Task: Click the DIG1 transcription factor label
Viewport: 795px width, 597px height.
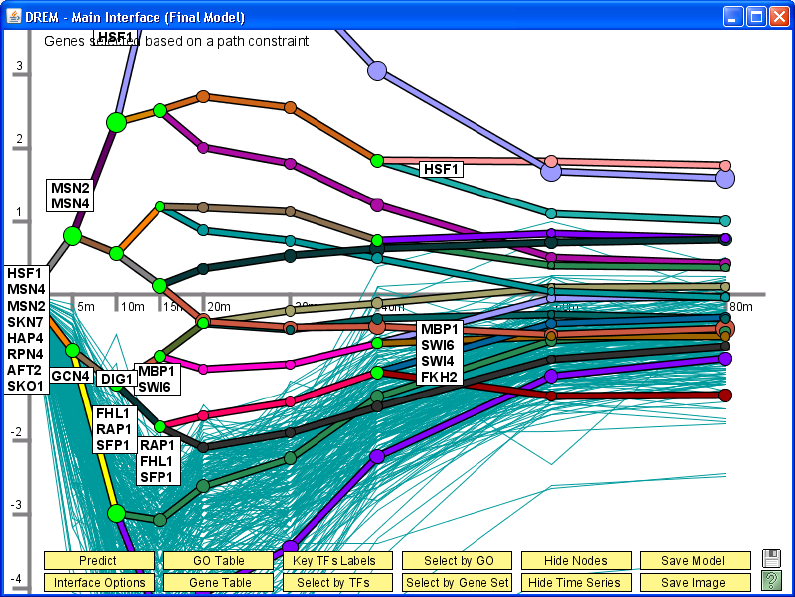Action: point(117,379)
